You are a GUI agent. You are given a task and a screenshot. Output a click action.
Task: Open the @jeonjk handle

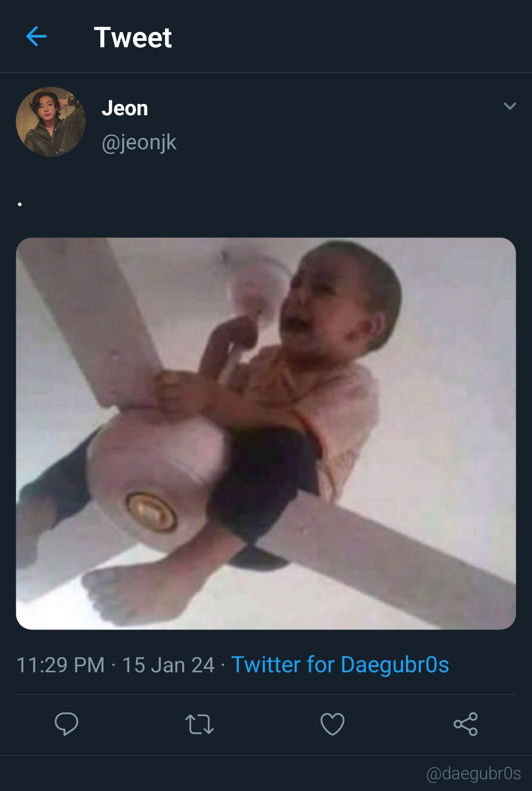(139, 142)
